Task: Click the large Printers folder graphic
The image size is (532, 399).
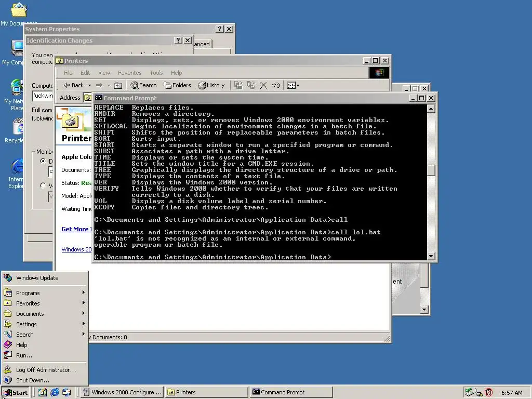Action: (70, 121)
